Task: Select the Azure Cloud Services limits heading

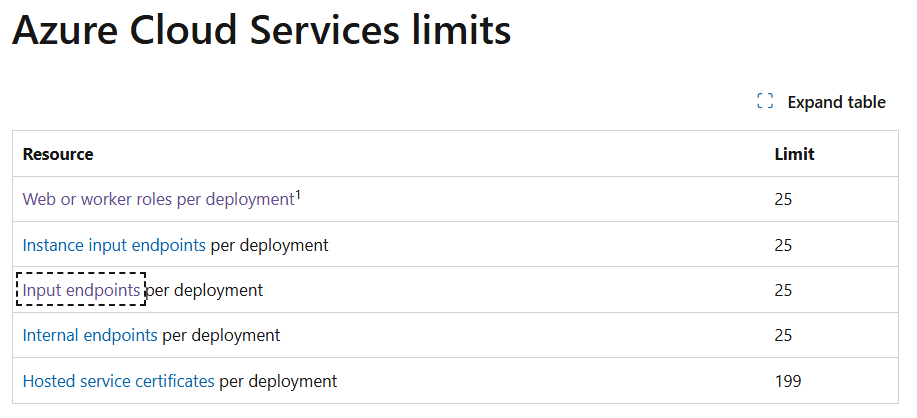Action: [261, 30]
